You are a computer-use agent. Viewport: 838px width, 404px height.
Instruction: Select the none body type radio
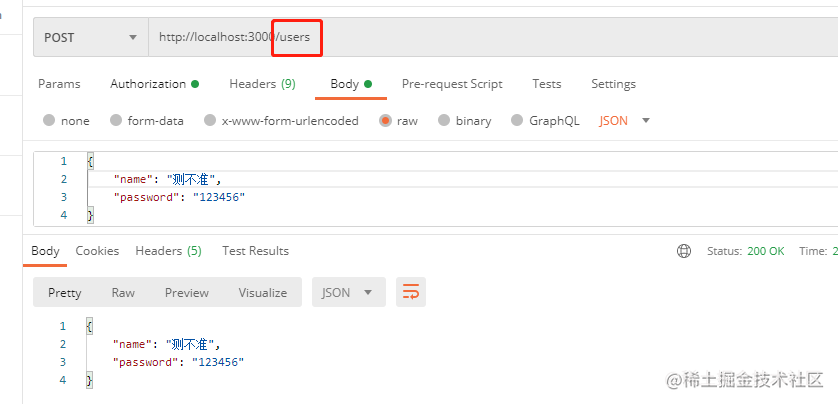[66, 121]
